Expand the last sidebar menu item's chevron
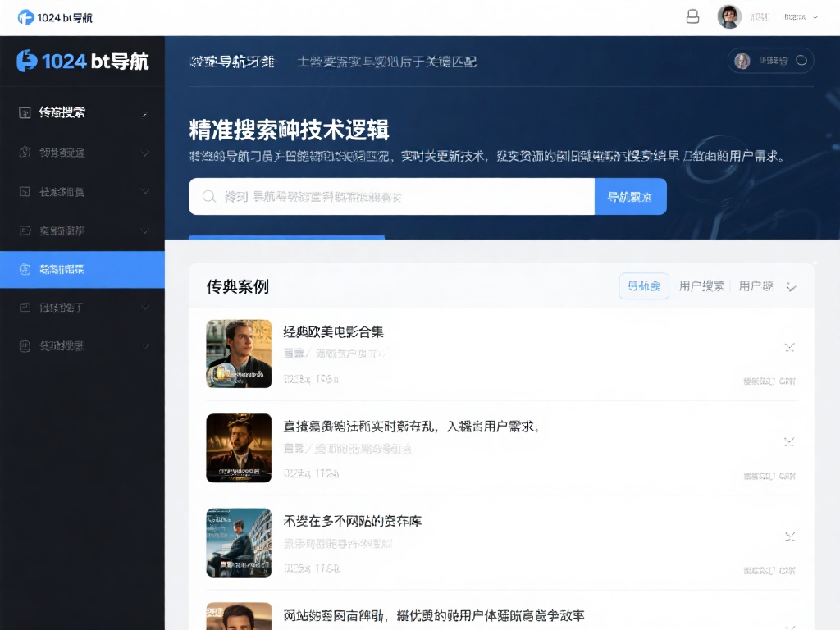 [x=146, y=346]
